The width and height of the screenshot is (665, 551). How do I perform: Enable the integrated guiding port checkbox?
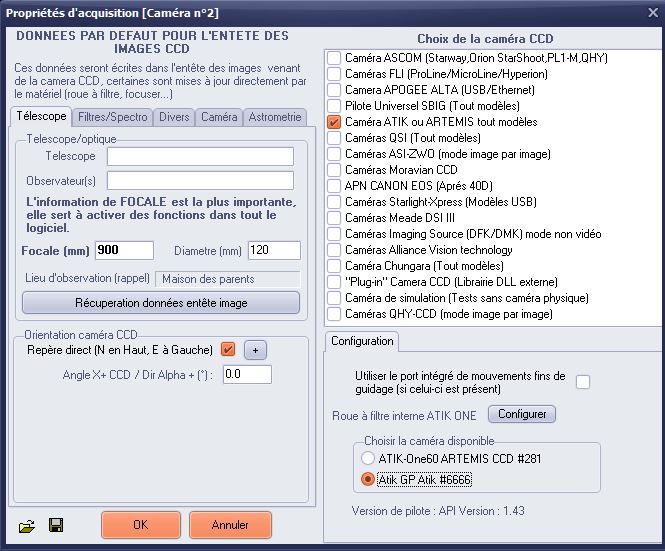(x=582, y=381)
